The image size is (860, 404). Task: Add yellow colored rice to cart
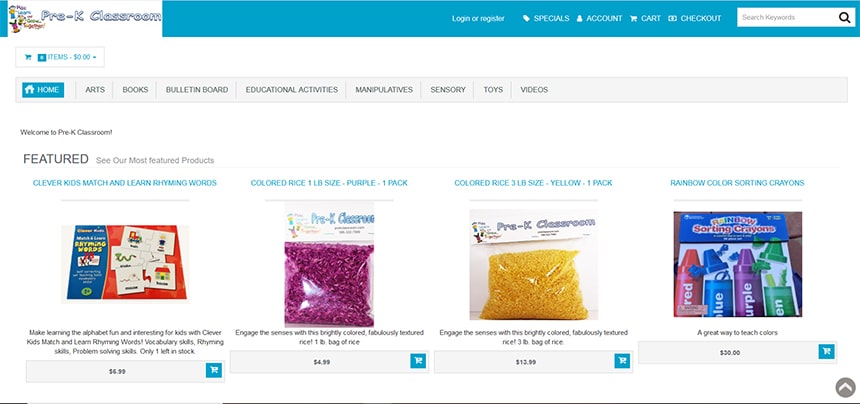(x=622, y=361)
